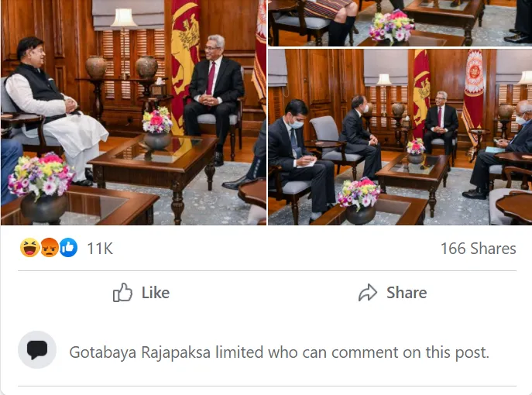Open the top-right cropped photo
Viewport: 532px width, 395px height.
click(400, 22)
